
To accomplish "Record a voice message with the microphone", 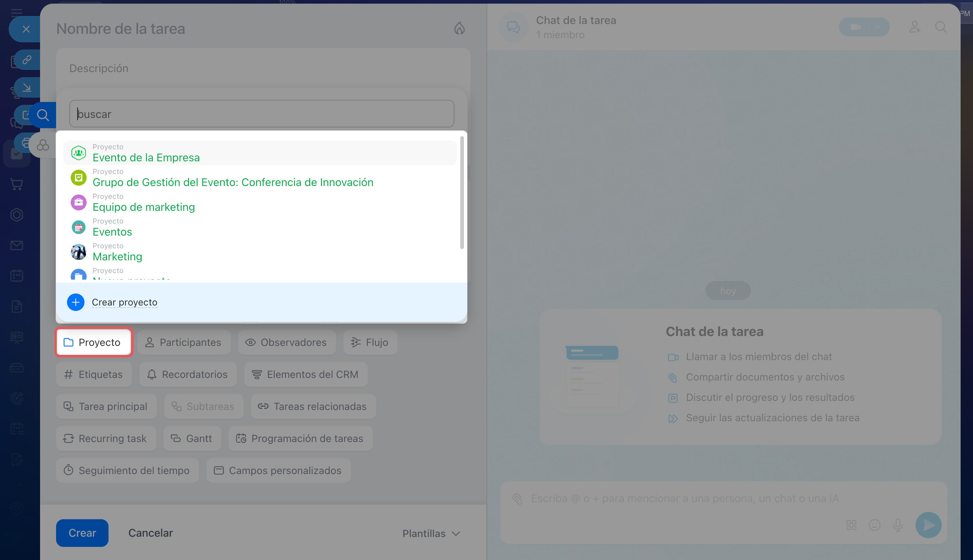I will pyautogui.click(x=898, y=525).
